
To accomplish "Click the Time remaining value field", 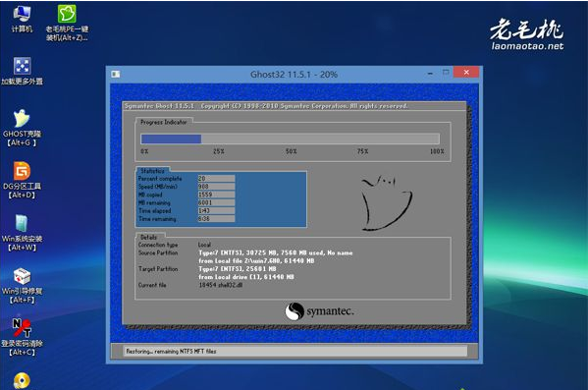I will click(x=216, y=219).
